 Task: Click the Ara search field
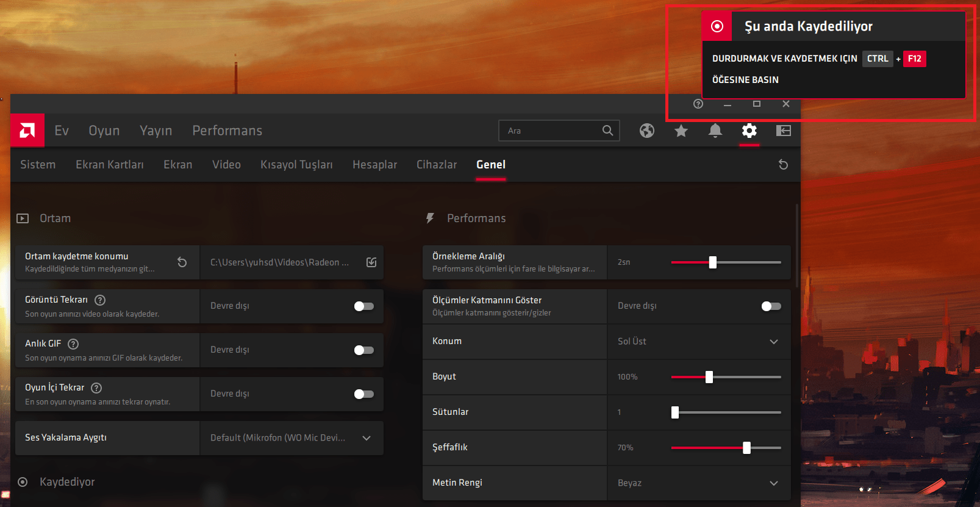pos(552,131)
